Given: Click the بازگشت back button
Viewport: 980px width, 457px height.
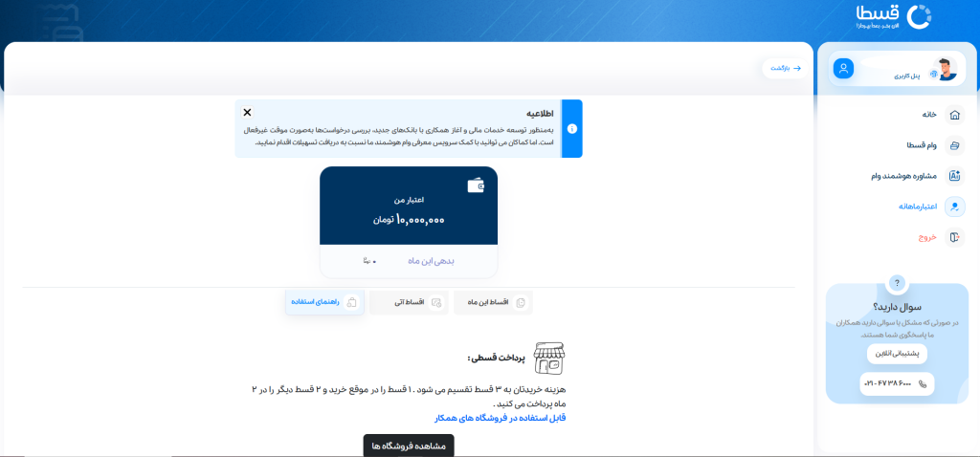Looking at the screenshot, I should point(784,68).
